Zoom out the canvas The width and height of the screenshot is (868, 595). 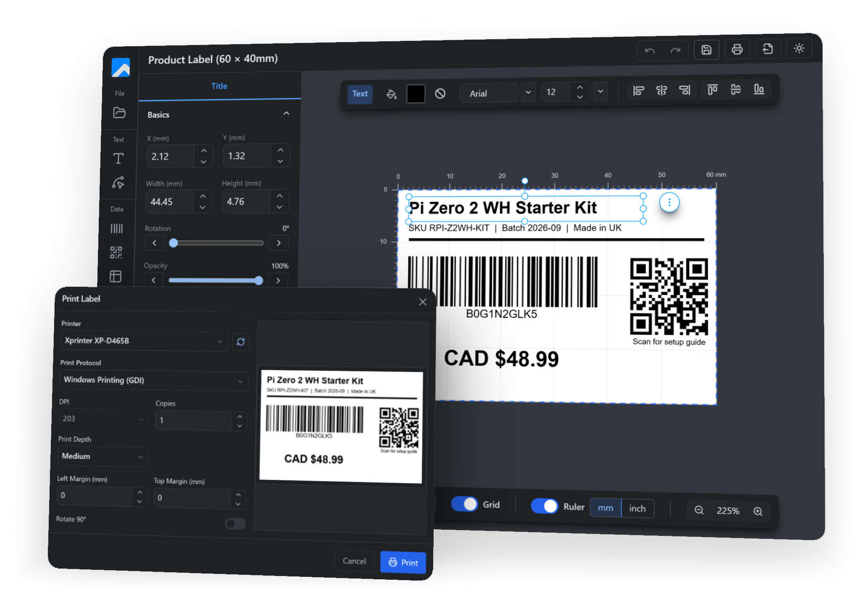pos(699,510)
